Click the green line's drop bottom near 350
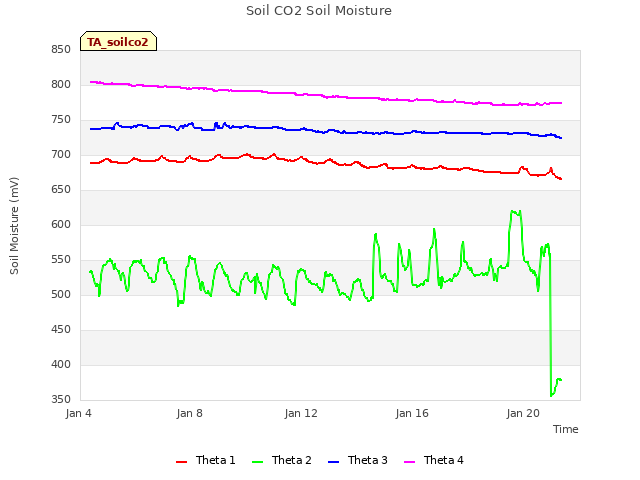The width and height of the screenshot is (640, 480). pos(551,396)
